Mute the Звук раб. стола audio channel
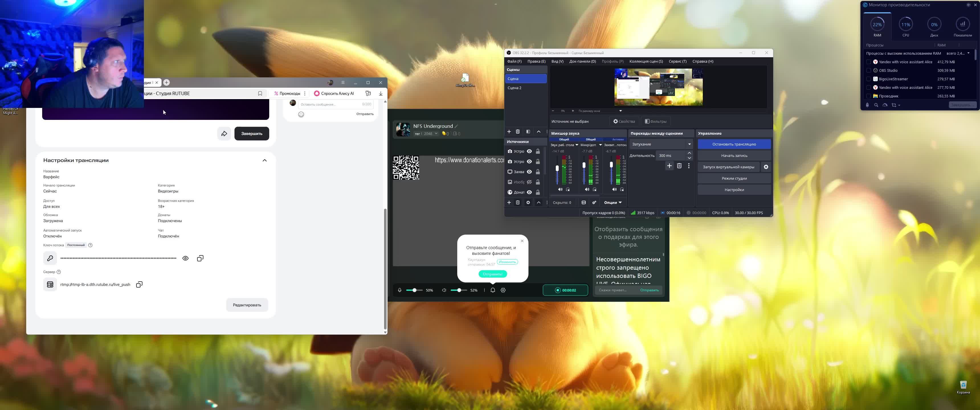 click(x=560, y=189)
